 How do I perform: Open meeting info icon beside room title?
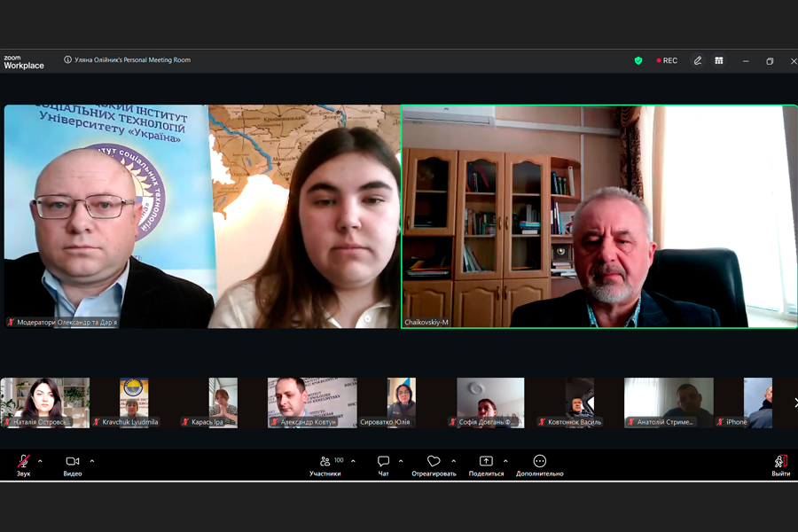pyautogui.click(x=67, y=59)
